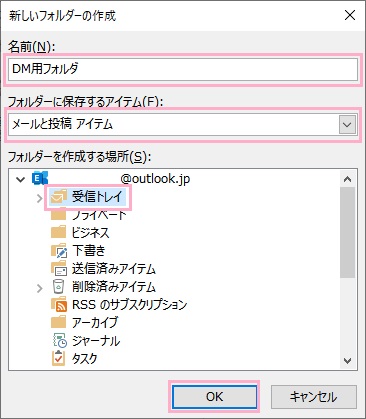Click the タスク tasks icon

59,358
